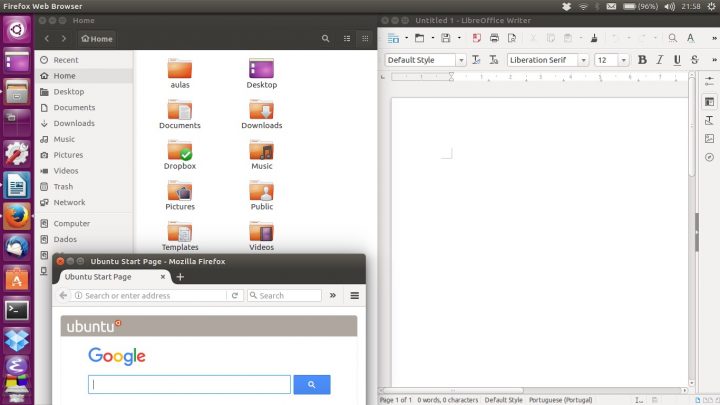Select Downloads in the Files sidebar

coord(74,123)
